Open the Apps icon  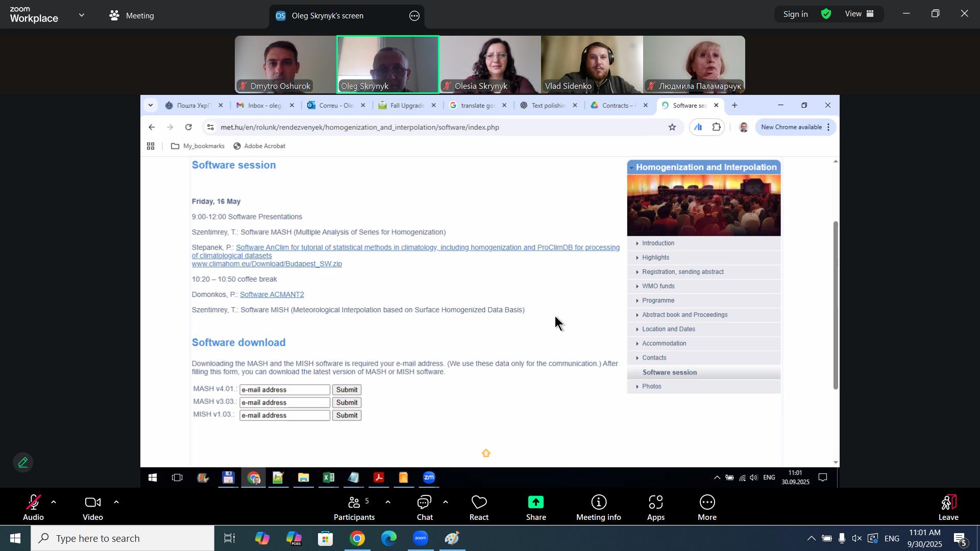(x=655, y=507)
